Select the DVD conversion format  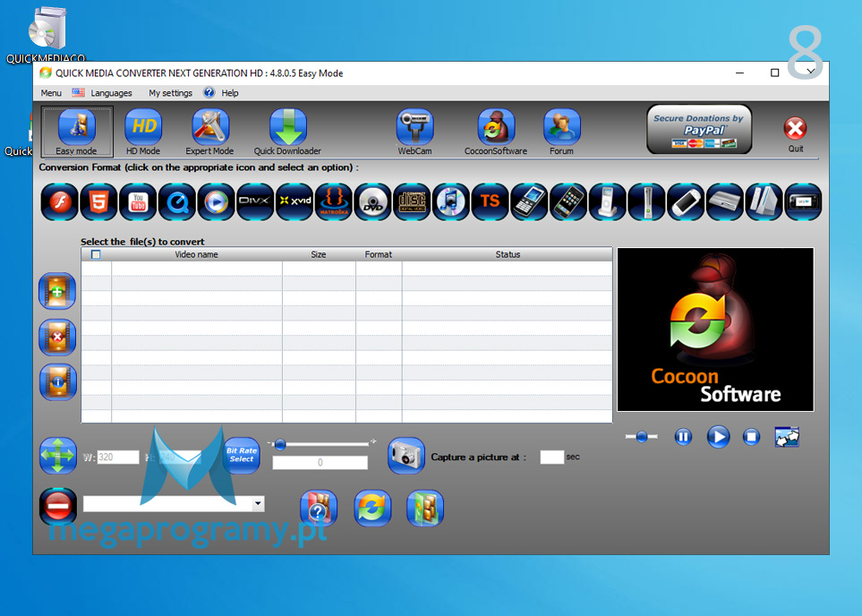(x=372, y=201)
